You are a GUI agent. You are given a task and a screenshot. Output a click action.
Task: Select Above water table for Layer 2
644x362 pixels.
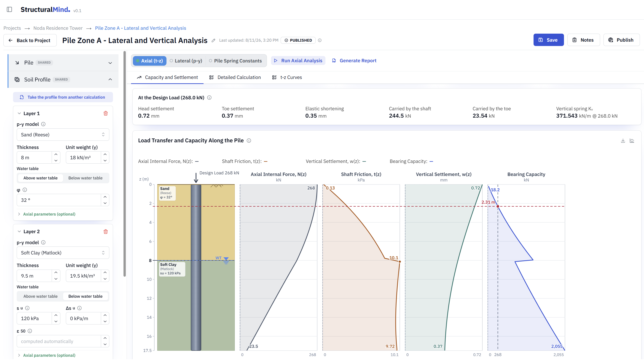pyautogui.click(x=40, y=296)
